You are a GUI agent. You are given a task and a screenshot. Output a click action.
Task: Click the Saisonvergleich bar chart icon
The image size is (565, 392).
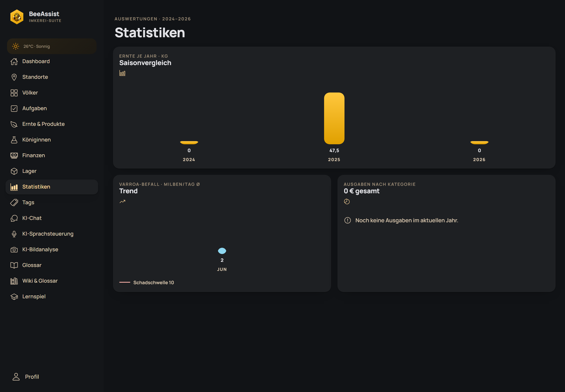tap(122, 73)
